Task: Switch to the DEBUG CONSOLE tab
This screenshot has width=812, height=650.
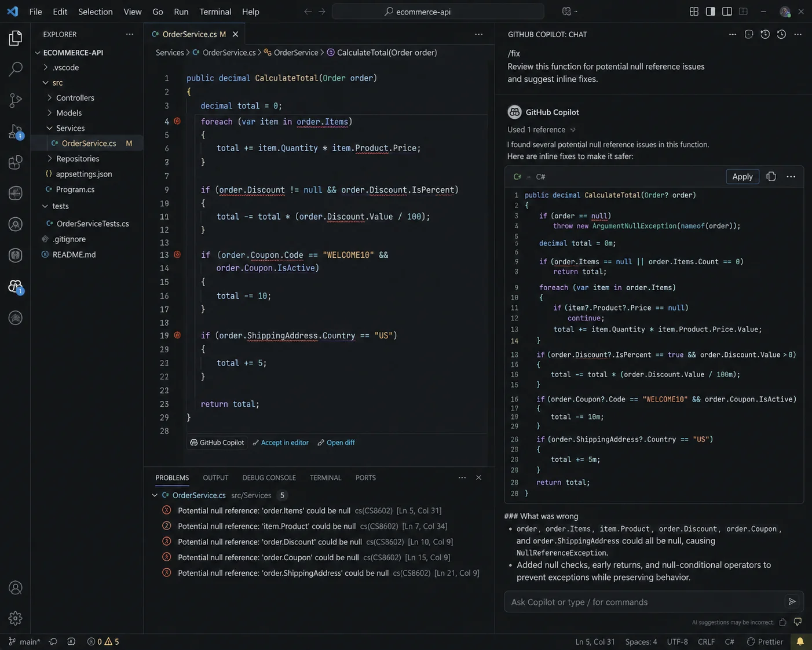Action: click(269, 477)
